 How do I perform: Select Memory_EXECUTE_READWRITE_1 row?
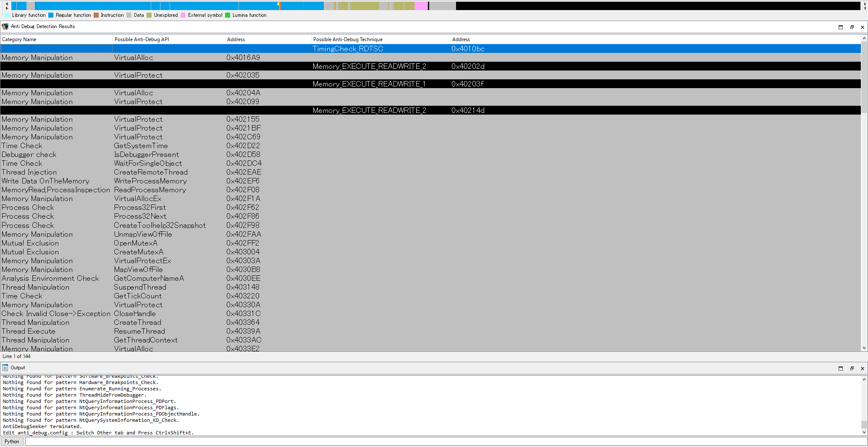coord(430,84)
